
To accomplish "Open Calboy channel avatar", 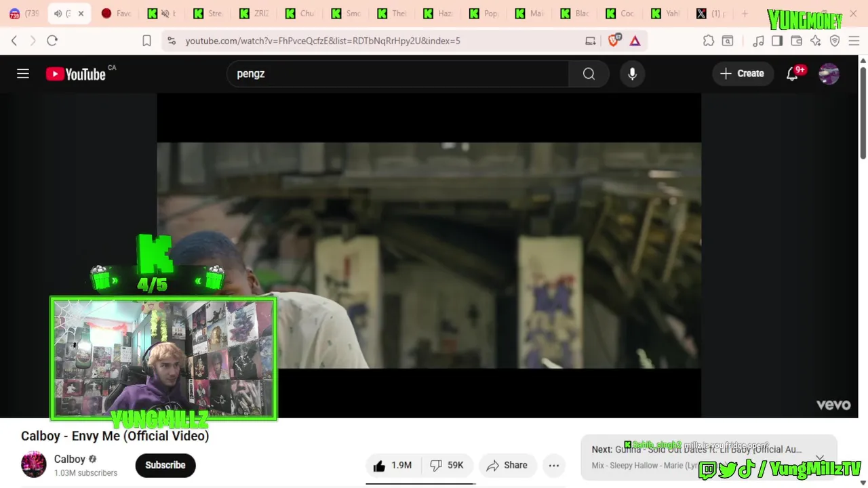I will coord(33,465).
